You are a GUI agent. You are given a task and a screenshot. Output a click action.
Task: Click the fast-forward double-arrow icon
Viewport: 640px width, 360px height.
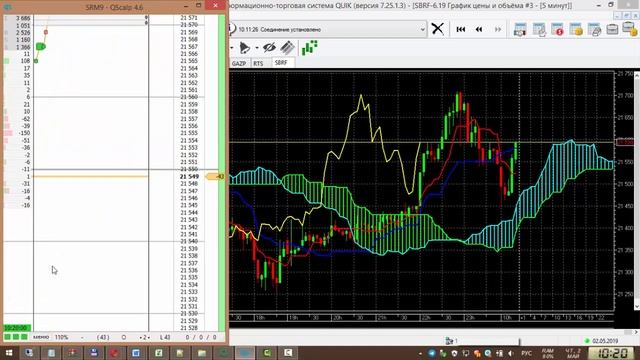point(498,29)
